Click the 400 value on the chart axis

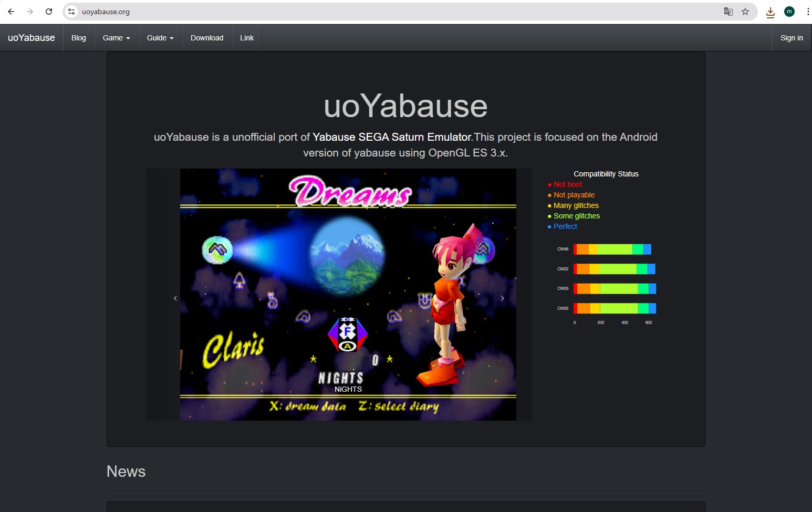(625, 322)
